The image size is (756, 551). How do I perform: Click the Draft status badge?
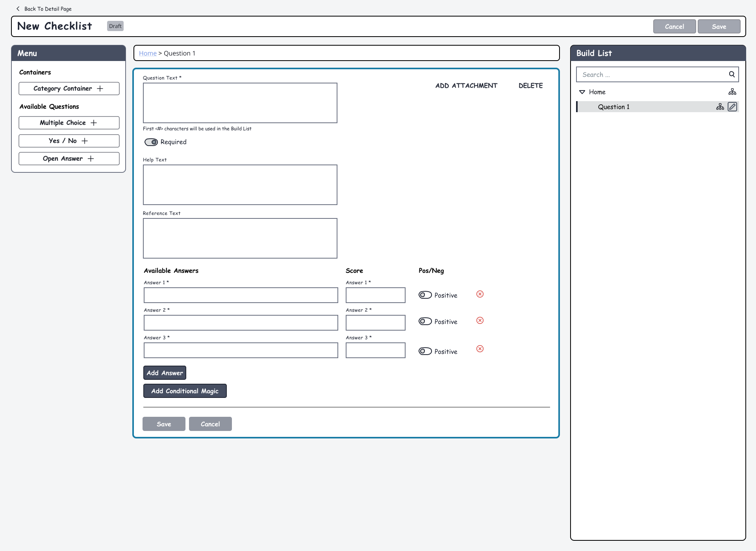pyautogui.click(x=115, y=26)
